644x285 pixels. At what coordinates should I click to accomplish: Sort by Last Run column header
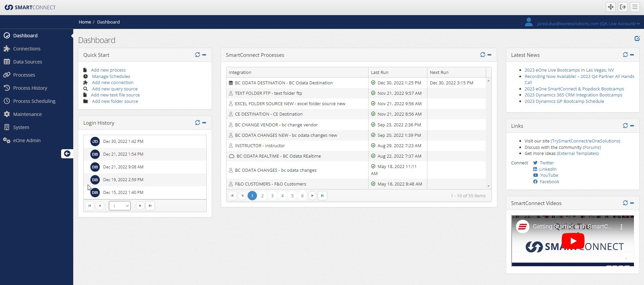click(397, 72)
